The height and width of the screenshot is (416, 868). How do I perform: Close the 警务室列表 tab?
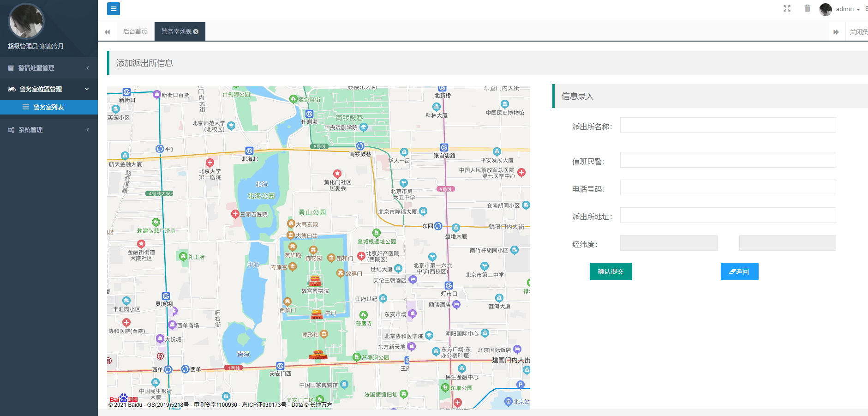click(196, 31)
